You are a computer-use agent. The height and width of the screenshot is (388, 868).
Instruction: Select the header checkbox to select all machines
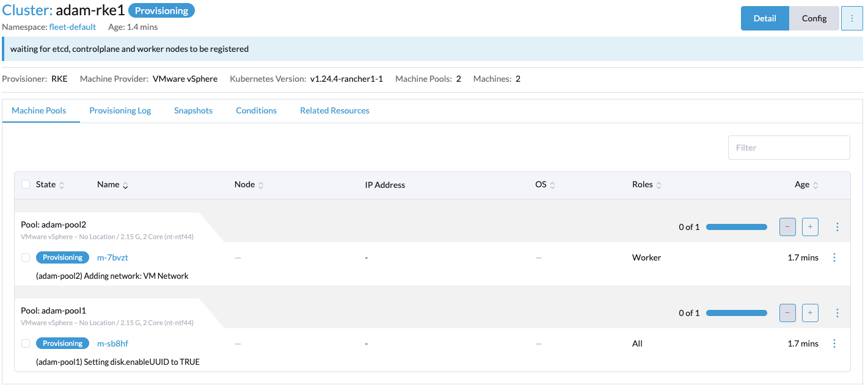click(x=25, y=184)
